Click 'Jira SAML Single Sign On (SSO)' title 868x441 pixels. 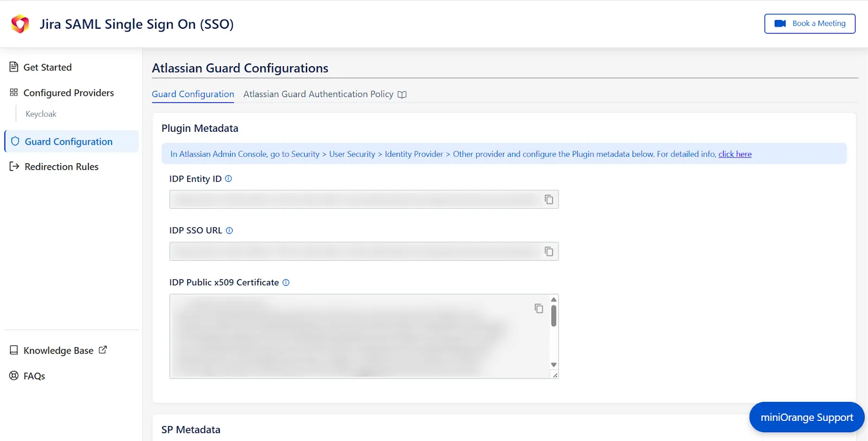click(x=137, y=24)
